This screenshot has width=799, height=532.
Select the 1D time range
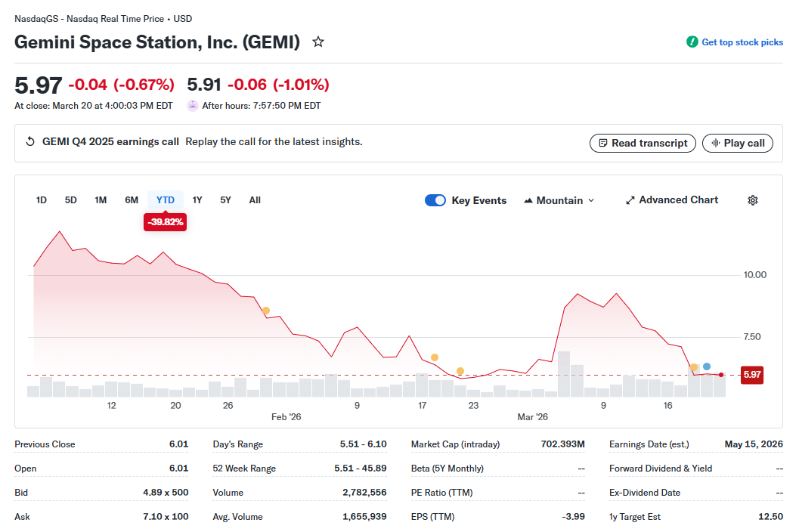coord(42,200)
